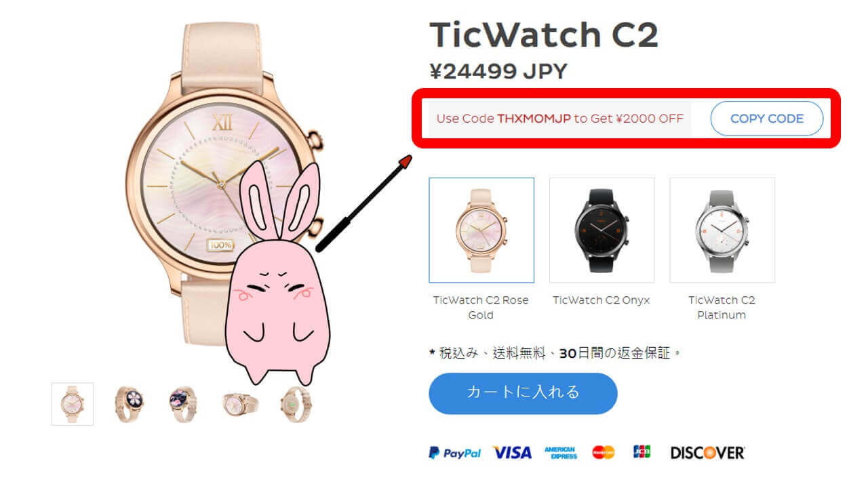
Task: Click the TicWatch C2 Platinum label text
Action: tap(722, 308)
